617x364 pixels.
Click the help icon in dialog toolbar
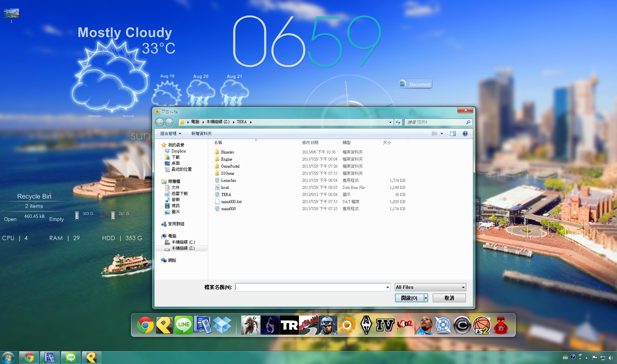pyautogui.click(x=465, y=134)
